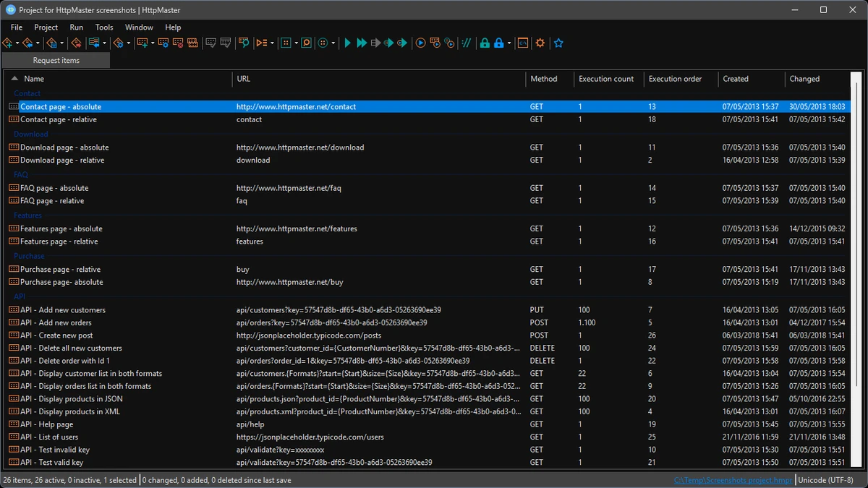Open the Screenshots project.hmpr path link
The width and height of the screenshot is (868, 488).
(x=733, y=480)
